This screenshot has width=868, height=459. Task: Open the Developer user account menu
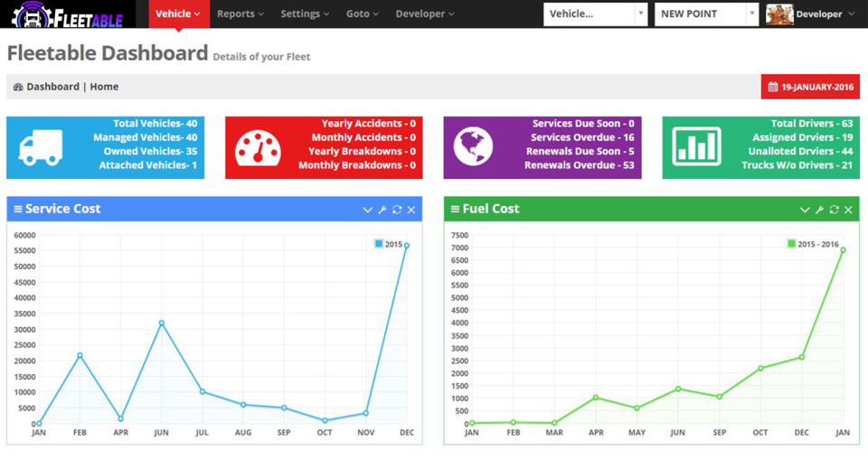[x=810, y=14]
